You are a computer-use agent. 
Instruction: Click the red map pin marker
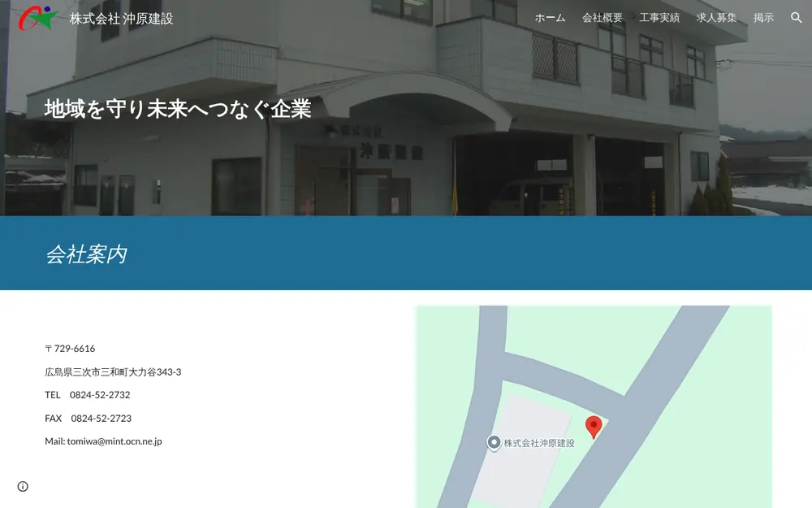pos(594,428)
